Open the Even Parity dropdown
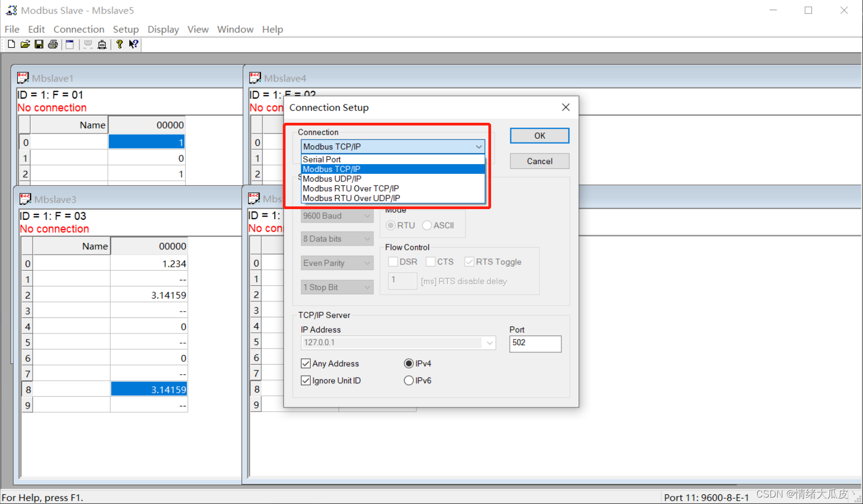Screen dimensions: 863x504 pyautogui.click(x=337, y=263)
